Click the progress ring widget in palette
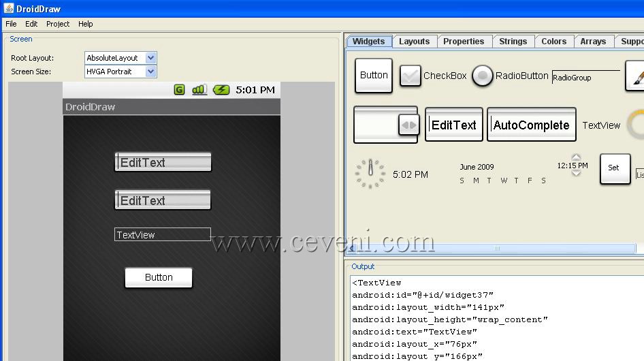The width and height of the screenshot is (644, 361). tap(636, 125)
